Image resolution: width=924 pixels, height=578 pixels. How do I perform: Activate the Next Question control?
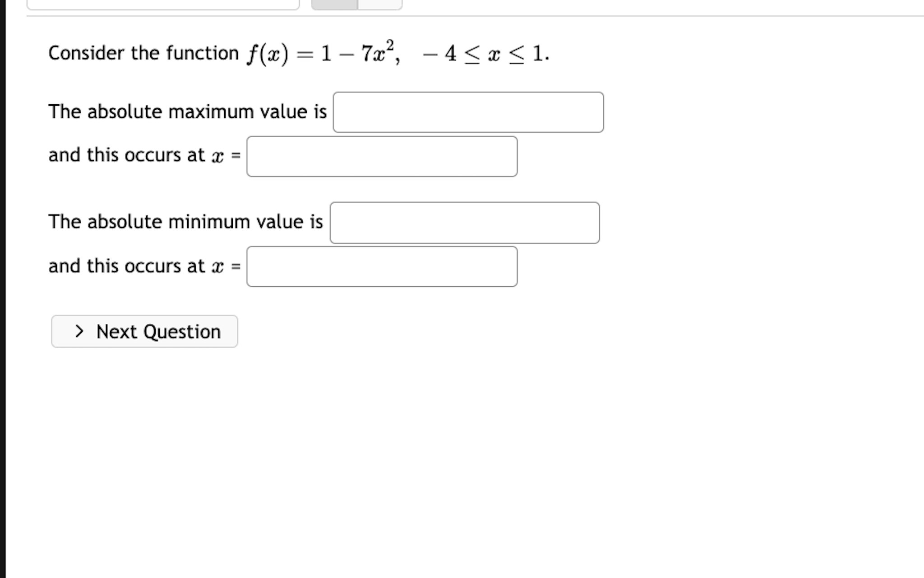pyautogui.click(x=144, y=331)
